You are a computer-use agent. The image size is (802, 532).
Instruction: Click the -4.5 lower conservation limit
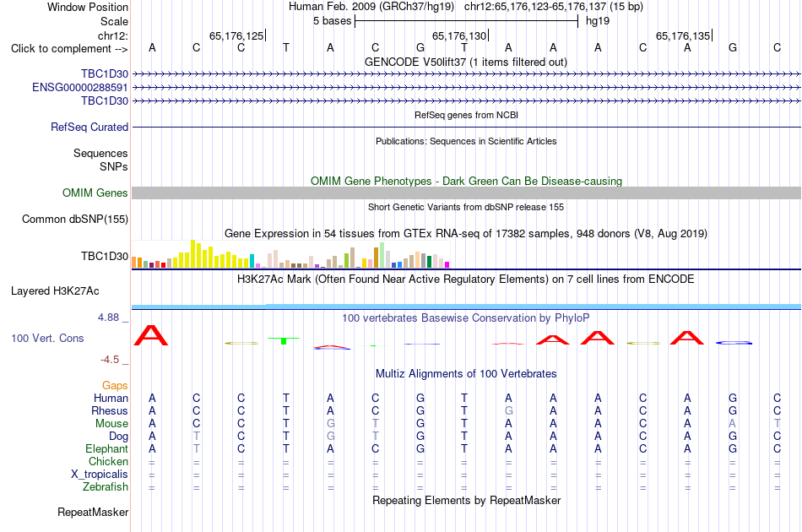click(x=110, y=360)
